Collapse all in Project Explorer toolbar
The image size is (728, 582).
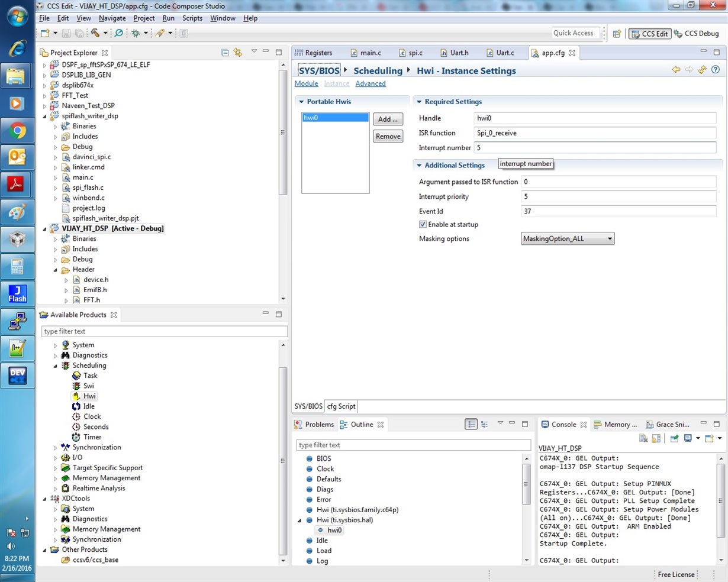(225, 53)
